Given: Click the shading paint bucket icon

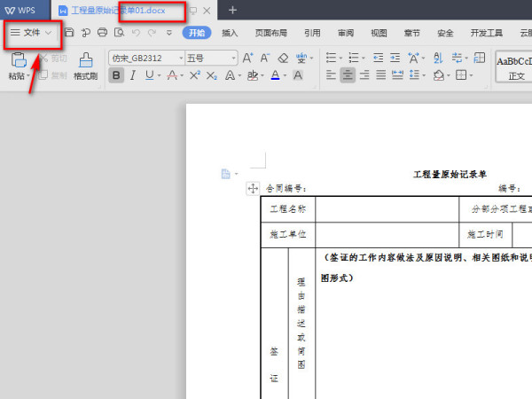Looking at the screenshot, I should tap(438, 75).
